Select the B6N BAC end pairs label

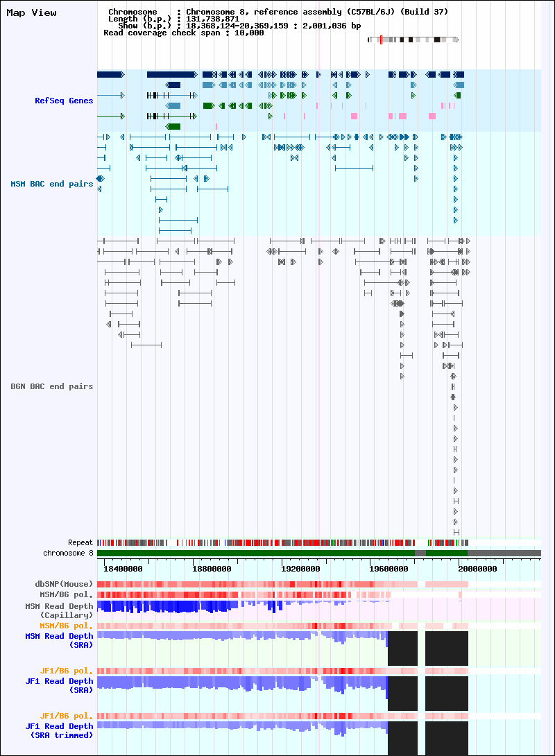click(x=51, y=386)
